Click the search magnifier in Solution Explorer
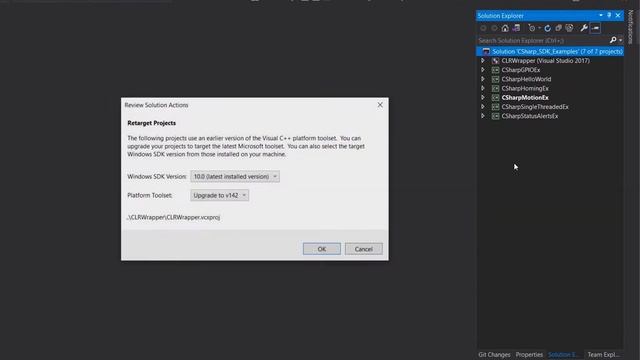This screenshot has height=360, width=640. click(x=613, y=40)
